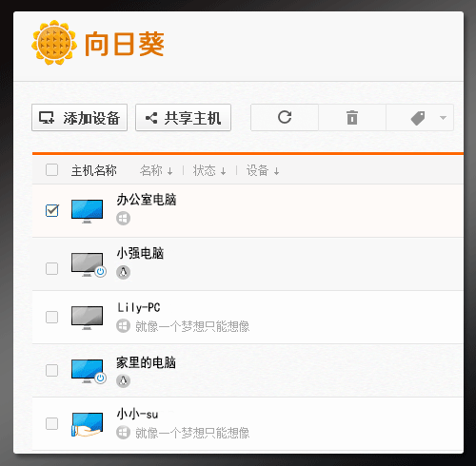Viewport: 476px width, 466px height.
Task: Uncheck the 办公室电脑 checkbox
Action: (52, 210)
